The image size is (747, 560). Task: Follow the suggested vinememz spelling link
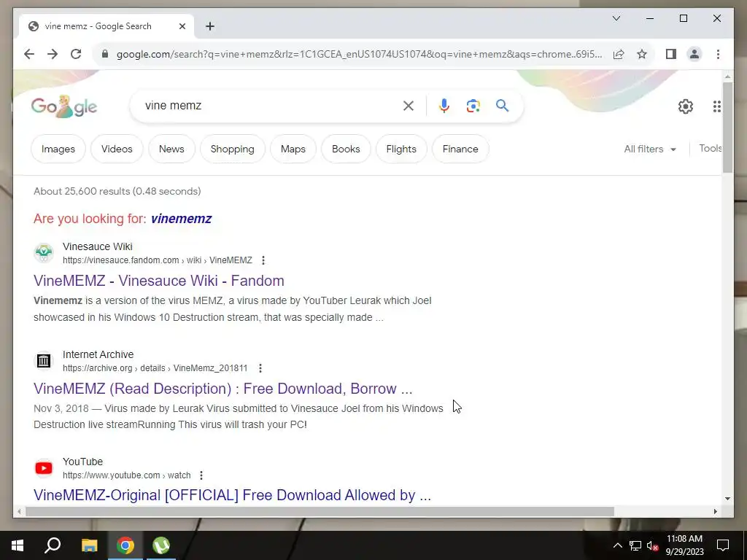[x=181, y=219]
